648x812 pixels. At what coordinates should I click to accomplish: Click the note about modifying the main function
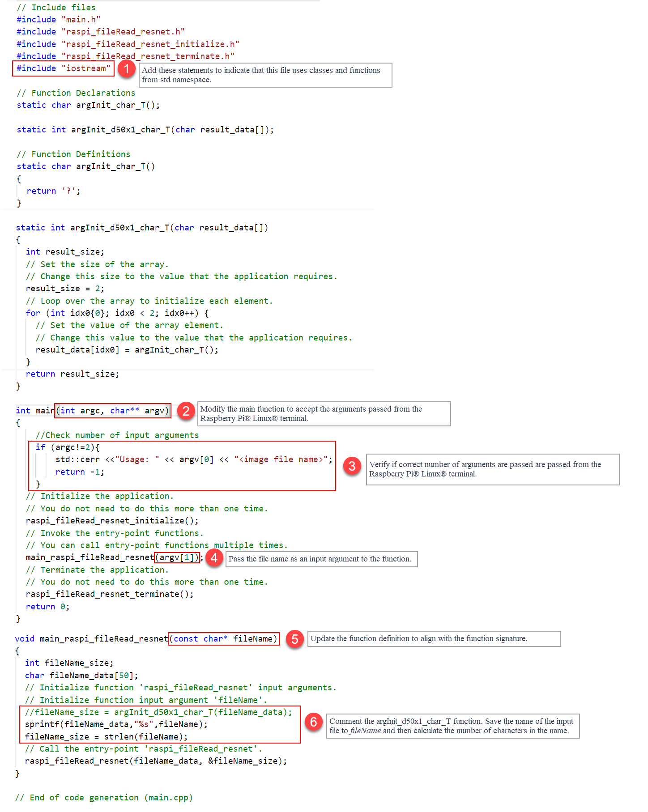[324, 414]
